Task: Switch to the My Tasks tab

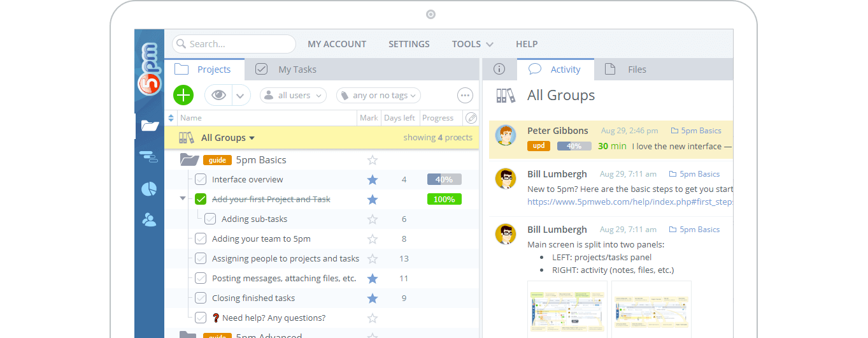Action: [288, 70]
